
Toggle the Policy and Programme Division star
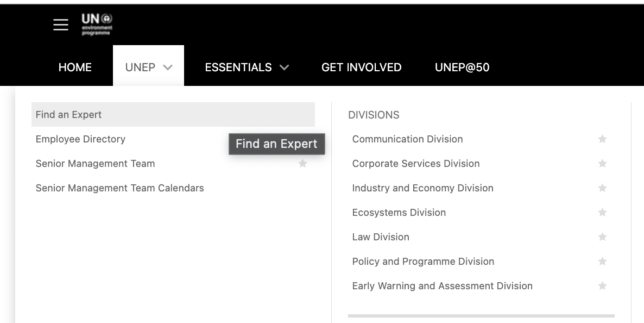coord(603,261)
